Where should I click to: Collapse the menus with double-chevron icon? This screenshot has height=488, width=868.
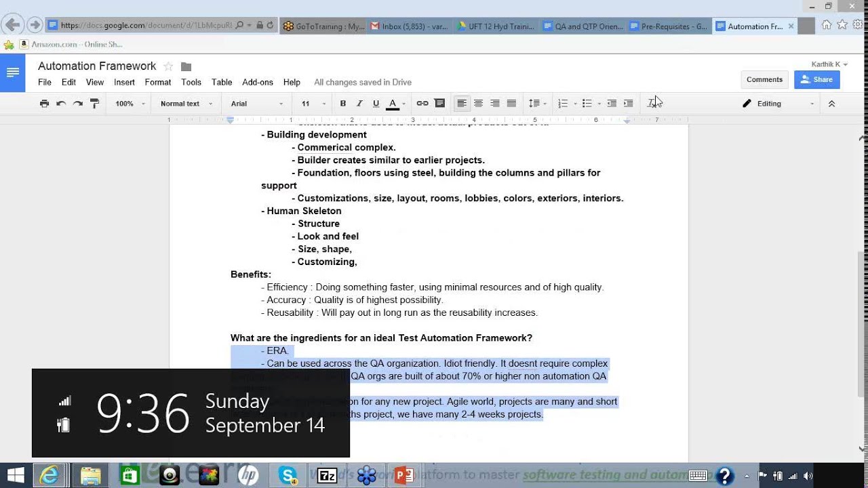831,104
